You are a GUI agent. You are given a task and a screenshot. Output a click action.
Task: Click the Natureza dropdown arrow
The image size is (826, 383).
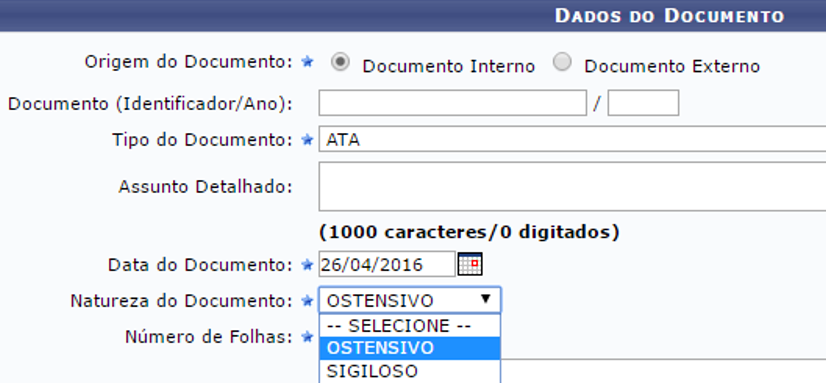486,299
